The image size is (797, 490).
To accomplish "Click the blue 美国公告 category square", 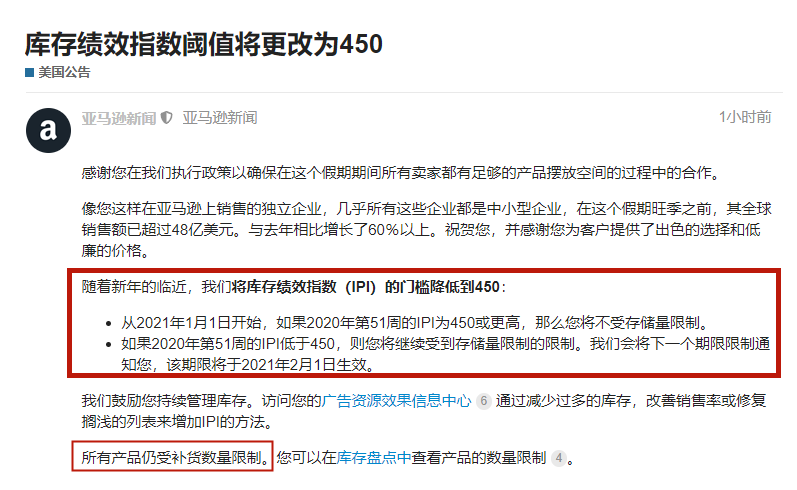I will [x=29, y=73].
